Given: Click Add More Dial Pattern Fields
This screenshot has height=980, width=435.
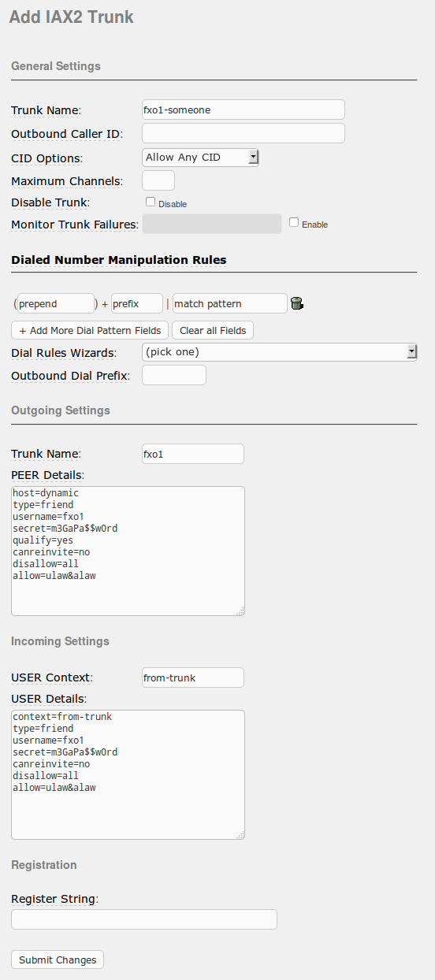Looking at the screenshot, I should [x=90, y=330].
